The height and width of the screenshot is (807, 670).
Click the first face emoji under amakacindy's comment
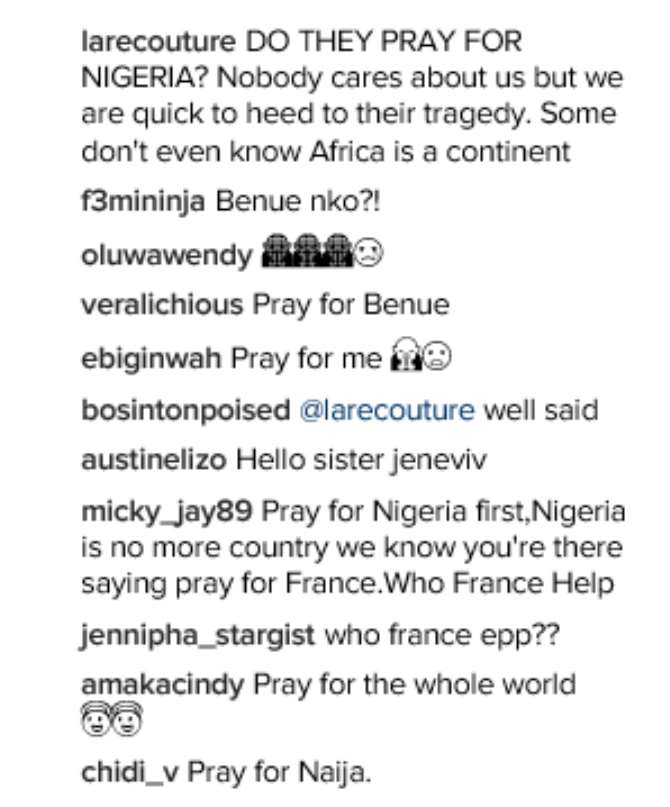point(96,719)
